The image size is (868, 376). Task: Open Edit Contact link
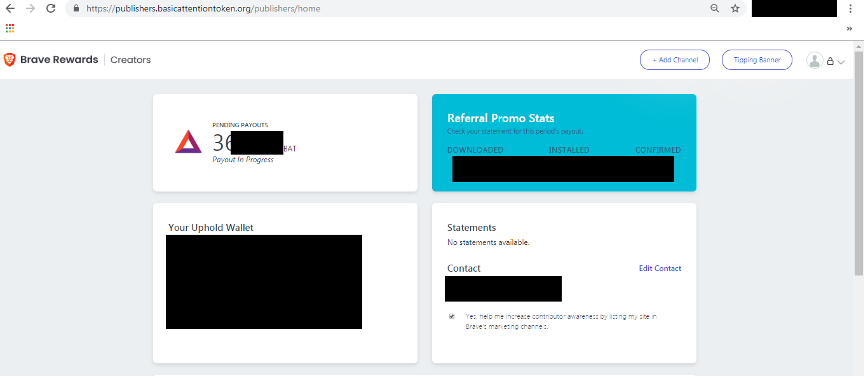660,268
